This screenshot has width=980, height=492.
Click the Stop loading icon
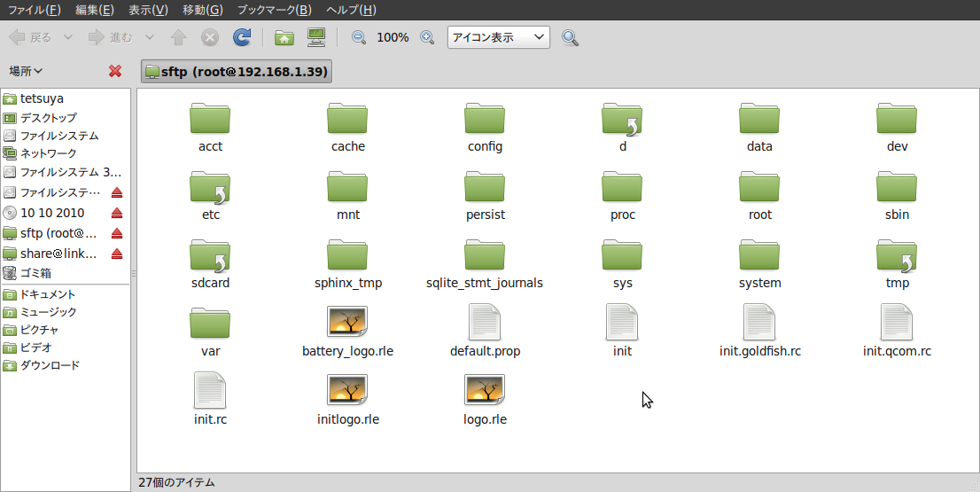[210, 37]
